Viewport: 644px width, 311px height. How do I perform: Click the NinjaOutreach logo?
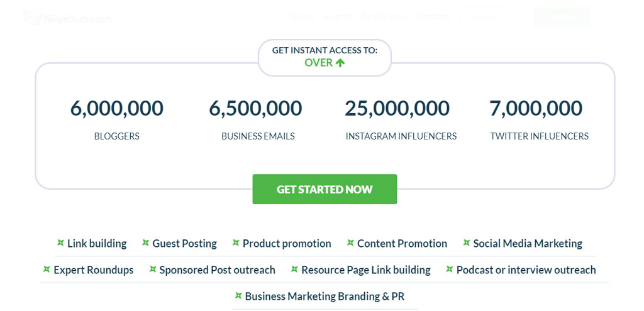coord(67,18)
